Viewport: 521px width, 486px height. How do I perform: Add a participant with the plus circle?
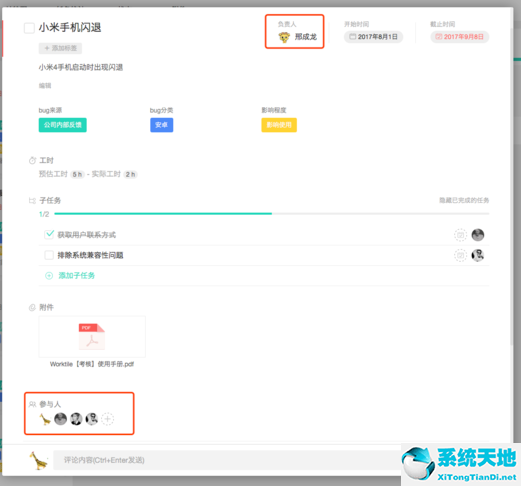coord(107,419)
